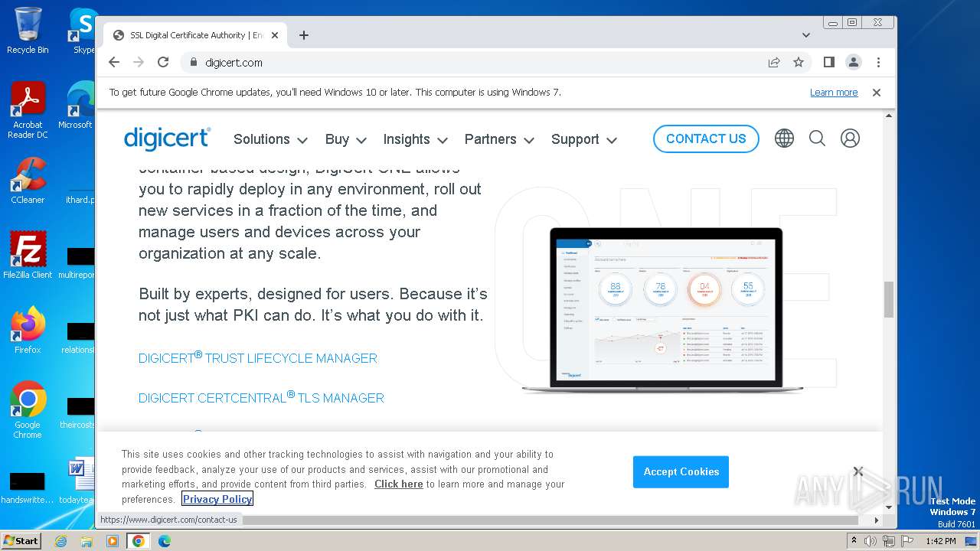This screenshot has height=551, width=980.
Task: Open DigiCert Trust Lifecycle Manager link
Action: pos(258,357)
